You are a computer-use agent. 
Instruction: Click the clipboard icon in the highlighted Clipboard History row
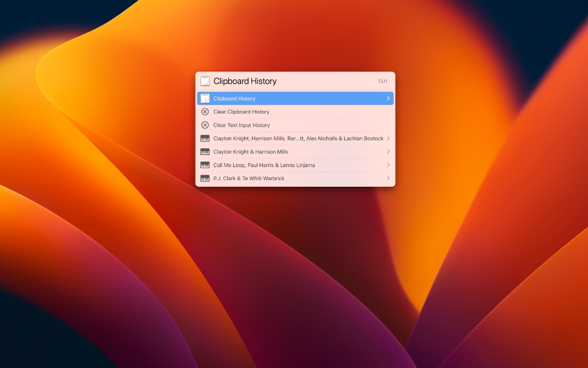[205, 99]
